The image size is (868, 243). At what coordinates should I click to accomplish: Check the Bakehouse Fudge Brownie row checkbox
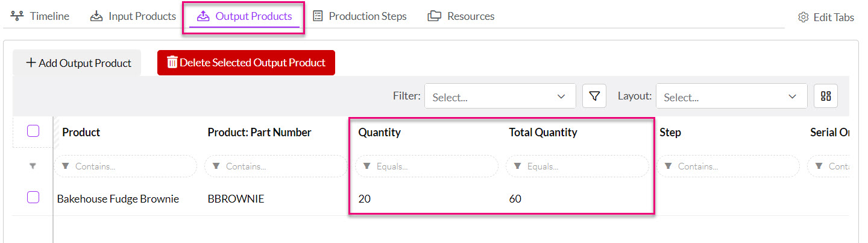tap(33, 197)
